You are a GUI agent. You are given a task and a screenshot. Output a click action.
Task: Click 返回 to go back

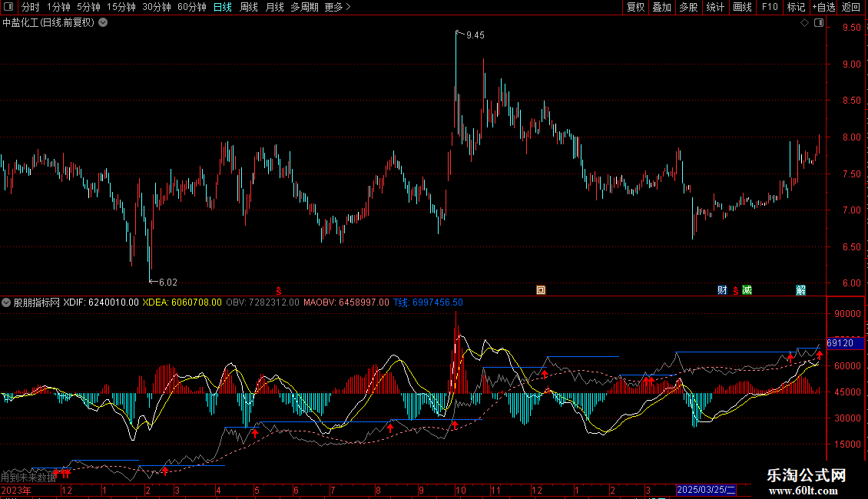pyautogui.click(x=851, y=7)
